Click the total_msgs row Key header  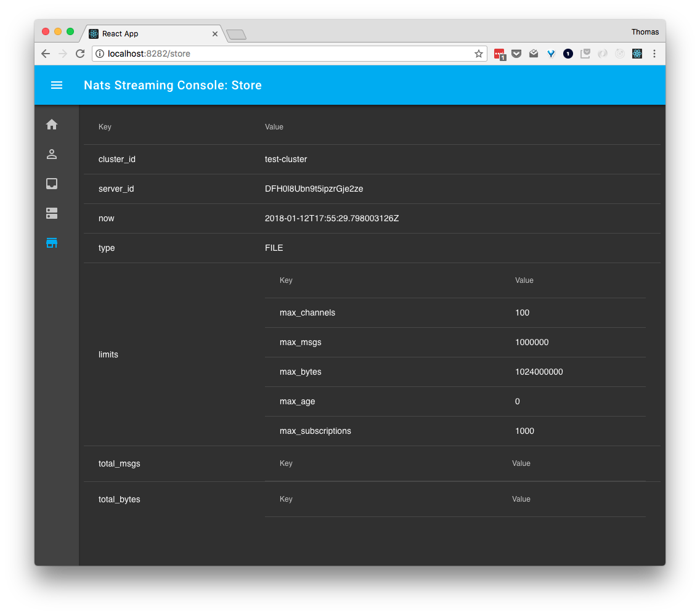[286, 463]
